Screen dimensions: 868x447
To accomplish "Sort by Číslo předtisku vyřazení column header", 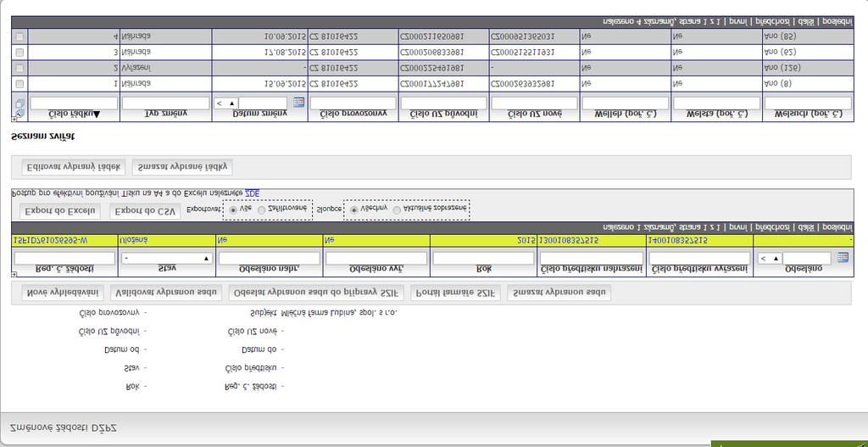I will click(x=699, y=269).
